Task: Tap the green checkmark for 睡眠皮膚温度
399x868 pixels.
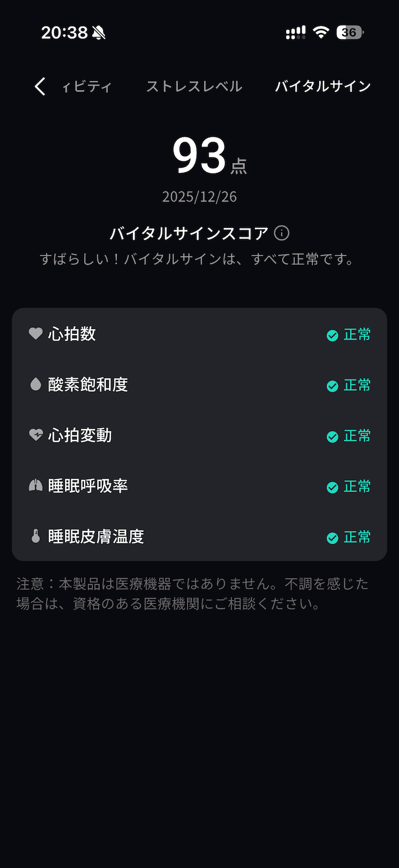Action: coord(332,538)
